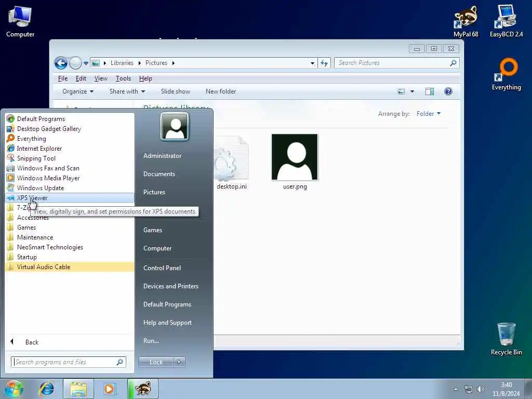Screen dimensions: 532x399
Task: Expand NeoSmart Technologies folder
Action: tap(70, 247)
